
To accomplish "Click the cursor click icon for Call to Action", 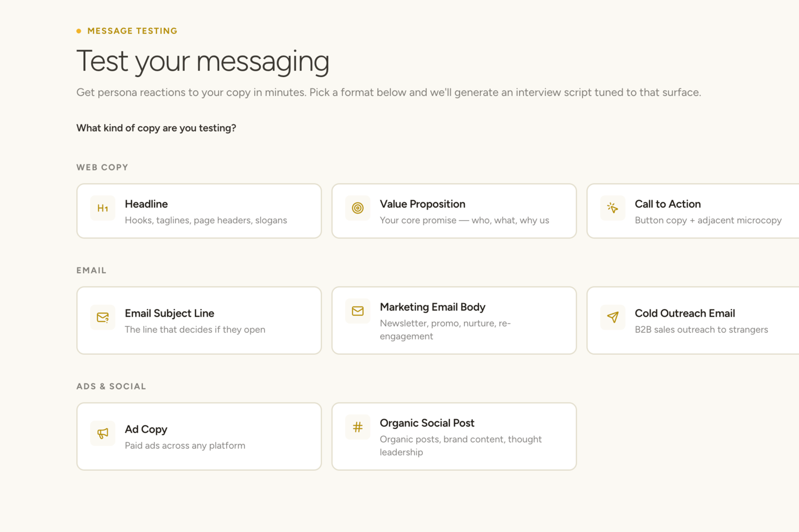I will tap(613, 208).
